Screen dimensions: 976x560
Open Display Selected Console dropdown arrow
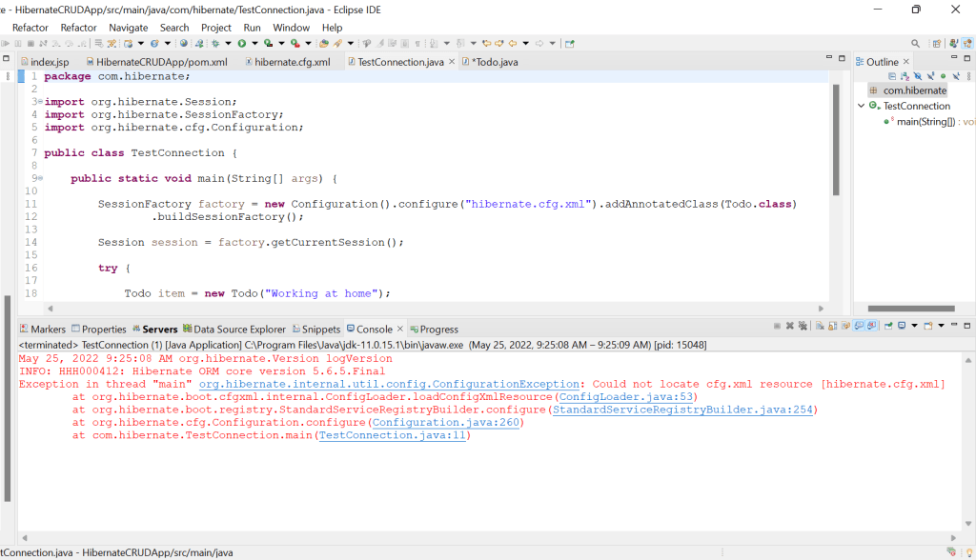tap(914, 326)
